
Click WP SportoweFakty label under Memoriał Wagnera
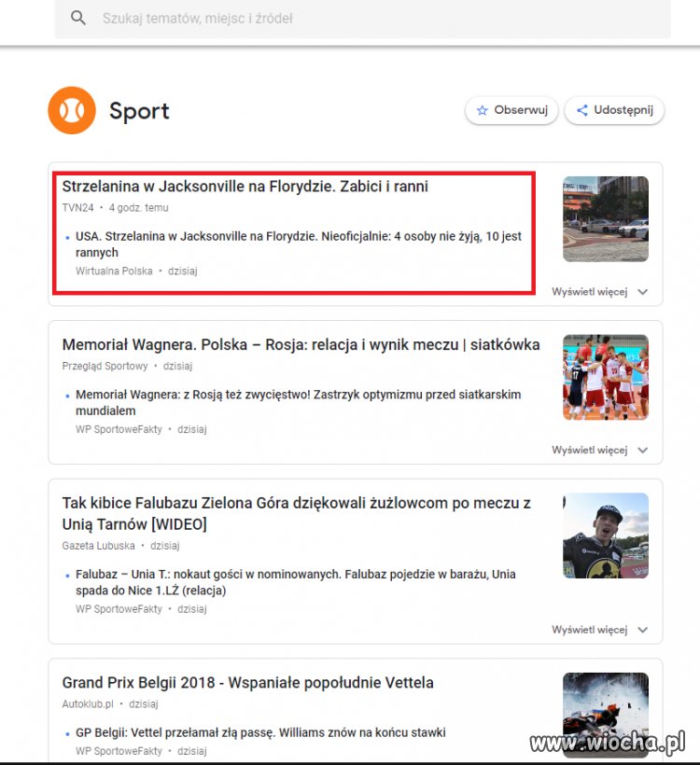click(x=119, y=430)
